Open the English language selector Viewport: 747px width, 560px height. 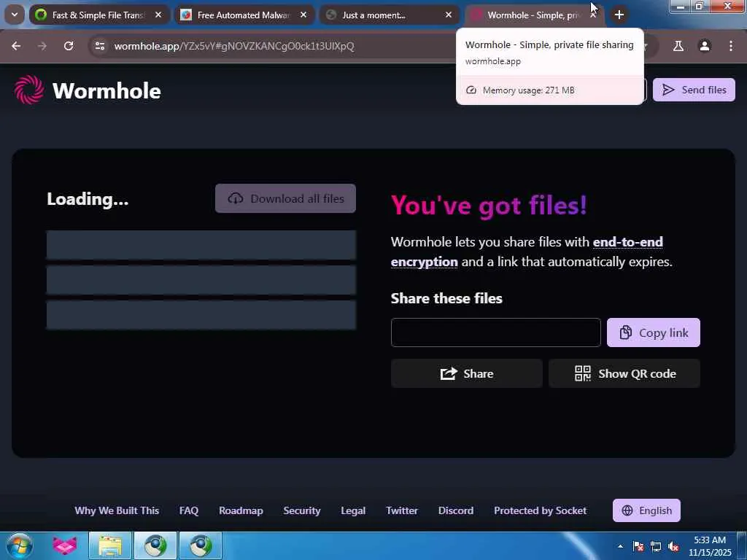646,510
